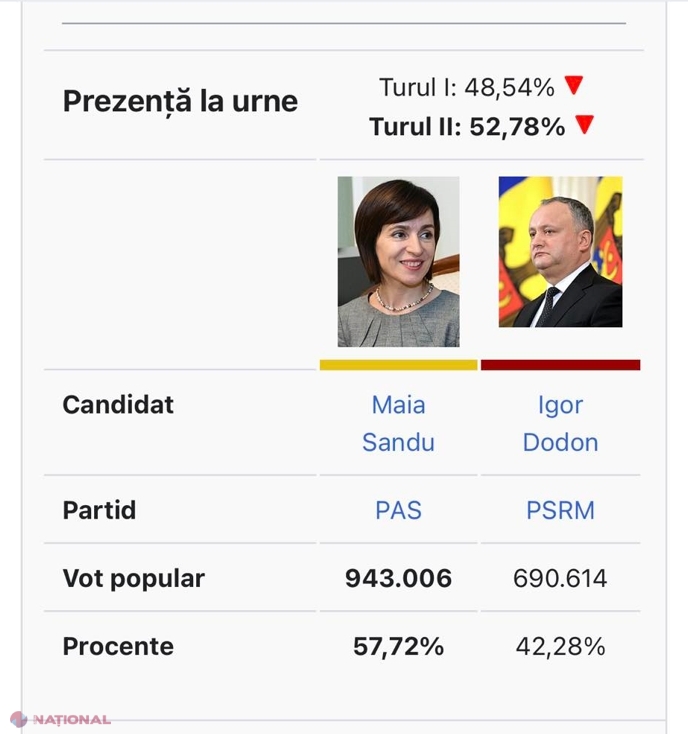Click the 42,28% percentage value
Image resolution: width=688 pixels, height=734 pixels.
click(x=560, y=647)
